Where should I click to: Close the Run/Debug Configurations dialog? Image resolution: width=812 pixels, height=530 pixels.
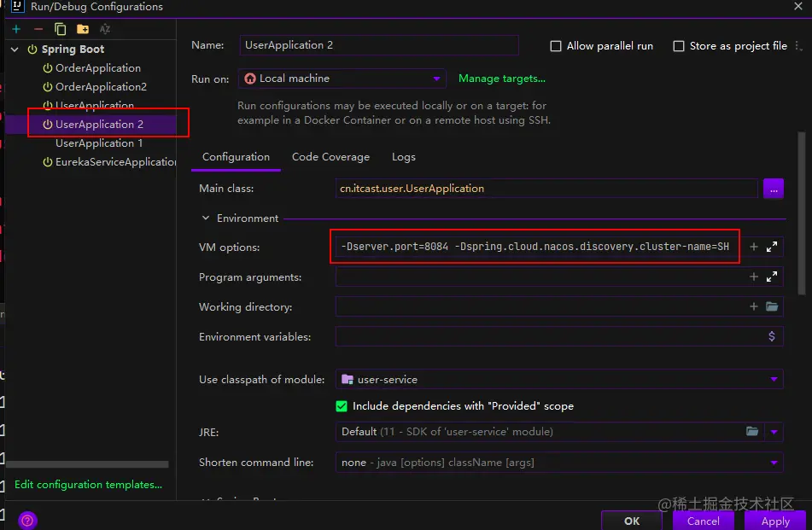[798, 6]
